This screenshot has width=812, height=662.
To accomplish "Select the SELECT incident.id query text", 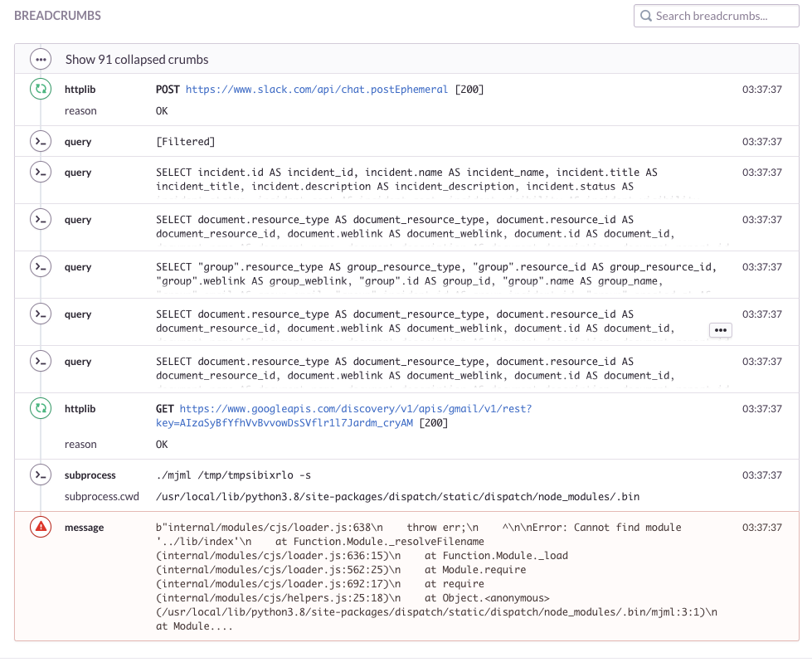I will click(x=406, y=179).
